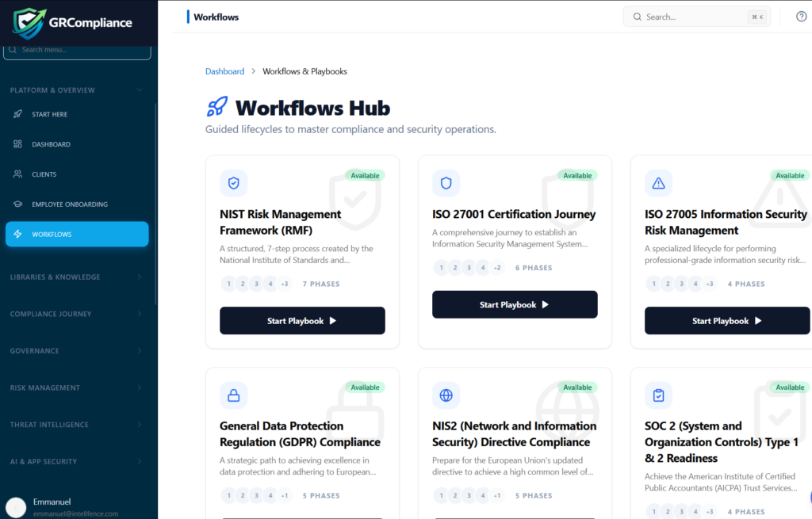Click the rocket icon beside Workflows Hub
The width and height of the screenshot is (812, 519).
tap(217, 107)
